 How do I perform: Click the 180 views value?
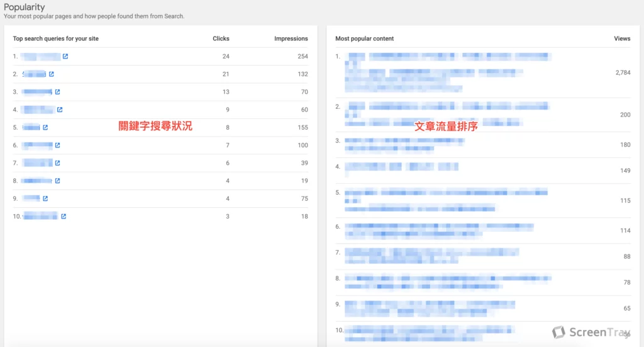coord(625,145)
